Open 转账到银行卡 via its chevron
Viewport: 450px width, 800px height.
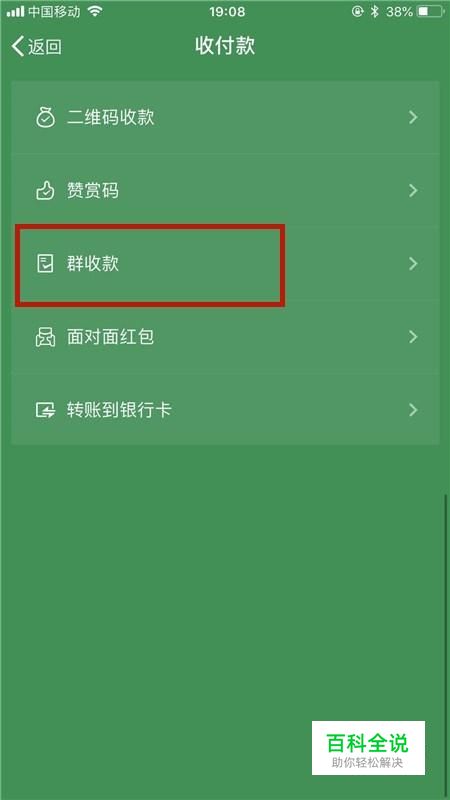[413, 410]
